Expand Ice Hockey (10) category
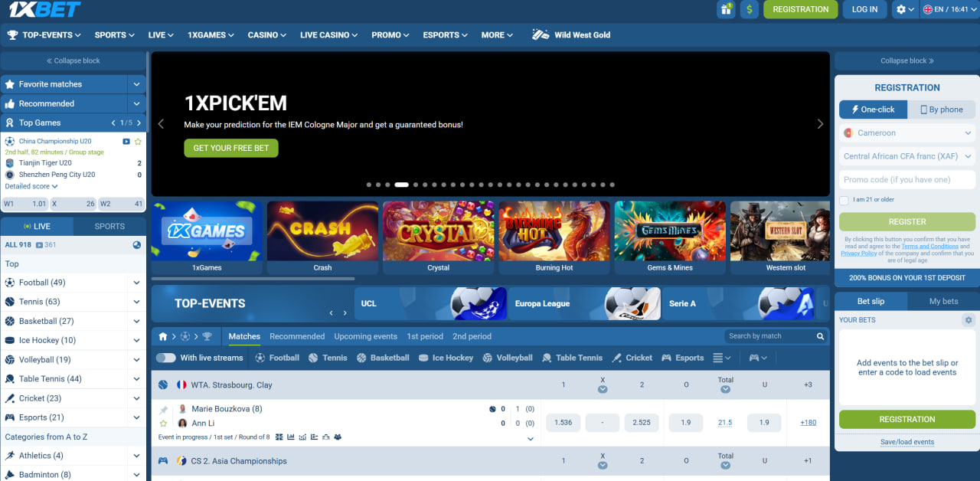Image resolution: width=980 pixels, height=481 pixels. [x=136, y=340]
